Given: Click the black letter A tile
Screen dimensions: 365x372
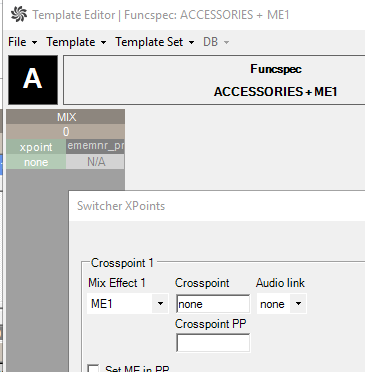Looking at the screenshot, I should point(33,80).
